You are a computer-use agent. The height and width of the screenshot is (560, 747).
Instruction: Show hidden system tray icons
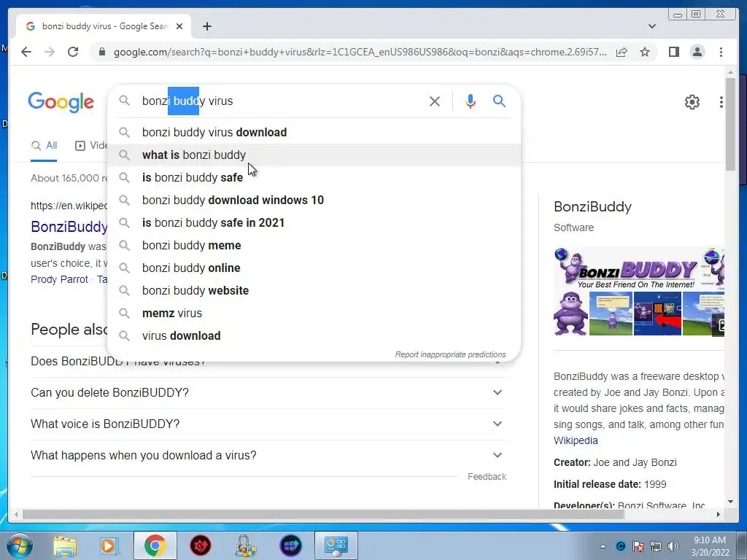[x=603, y=546]
